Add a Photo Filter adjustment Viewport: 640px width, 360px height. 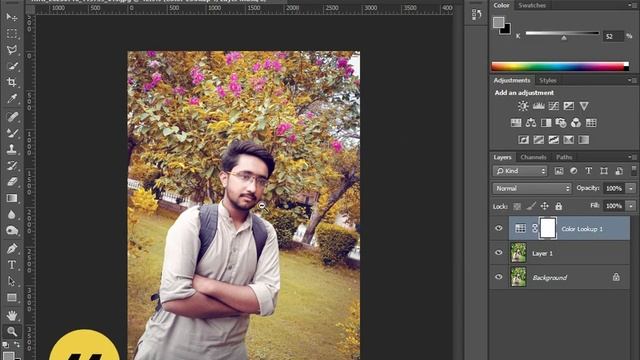coord(561,122)
